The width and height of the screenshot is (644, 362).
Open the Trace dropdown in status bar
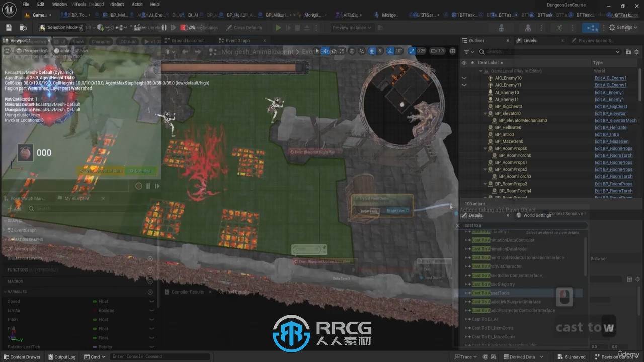pos(465,357)
